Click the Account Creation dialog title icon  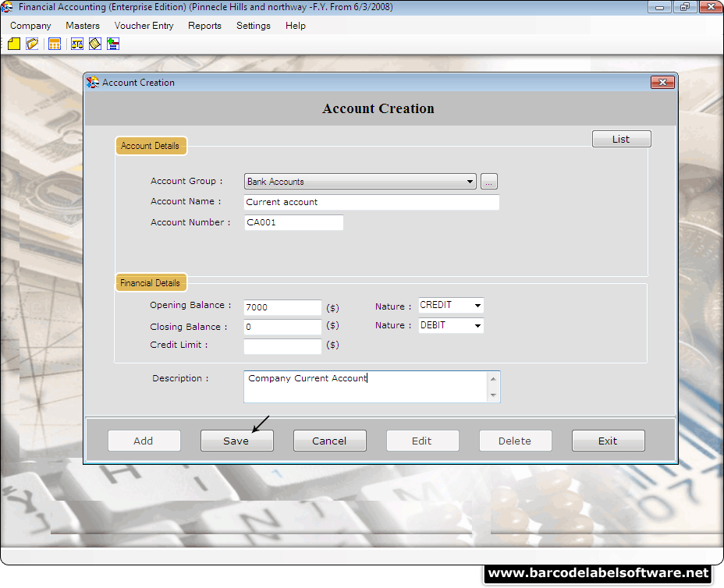(93, 83)
